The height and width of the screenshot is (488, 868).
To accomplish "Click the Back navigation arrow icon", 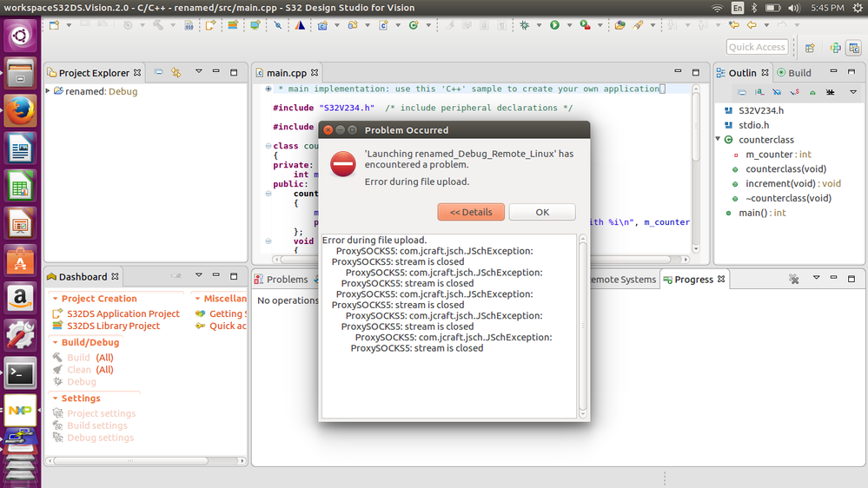I will (x=752, y=25).
